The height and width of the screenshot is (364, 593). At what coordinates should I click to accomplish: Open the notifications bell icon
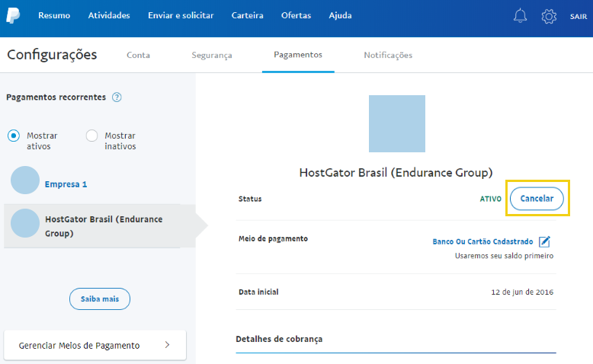[x=520, y=15]
